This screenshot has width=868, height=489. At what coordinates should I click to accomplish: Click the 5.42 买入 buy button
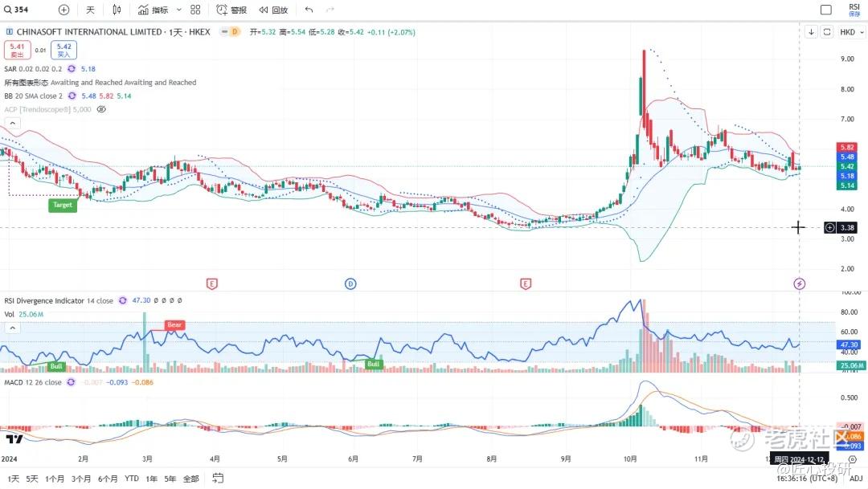click(63, 50)
